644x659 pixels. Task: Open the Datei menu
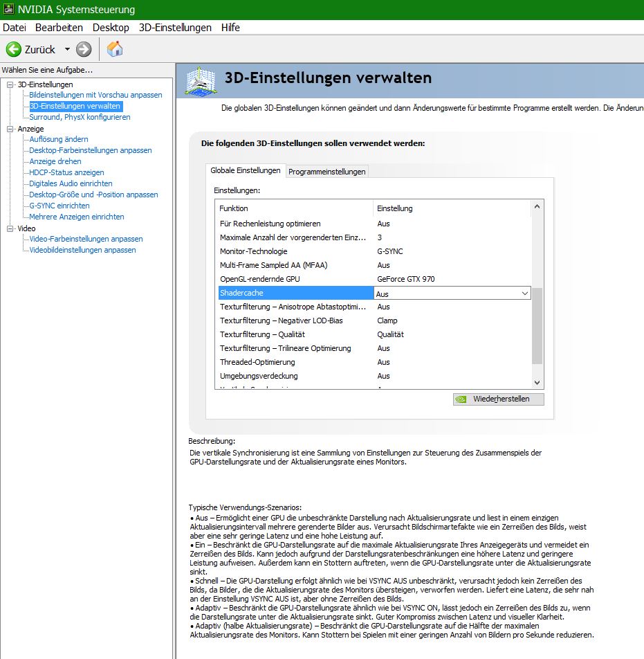coord(15,27)
